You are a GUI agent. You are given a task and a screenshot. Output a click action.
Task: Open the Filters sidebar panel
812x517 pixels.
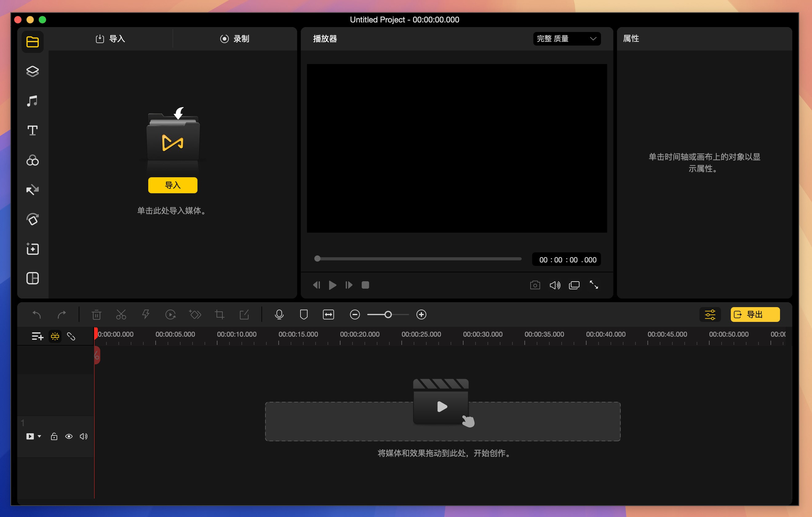(32, 160)
